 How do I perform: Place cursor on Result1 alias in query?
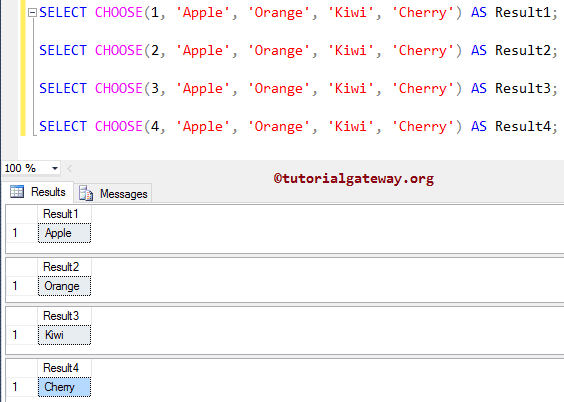[x=523, y=13]
